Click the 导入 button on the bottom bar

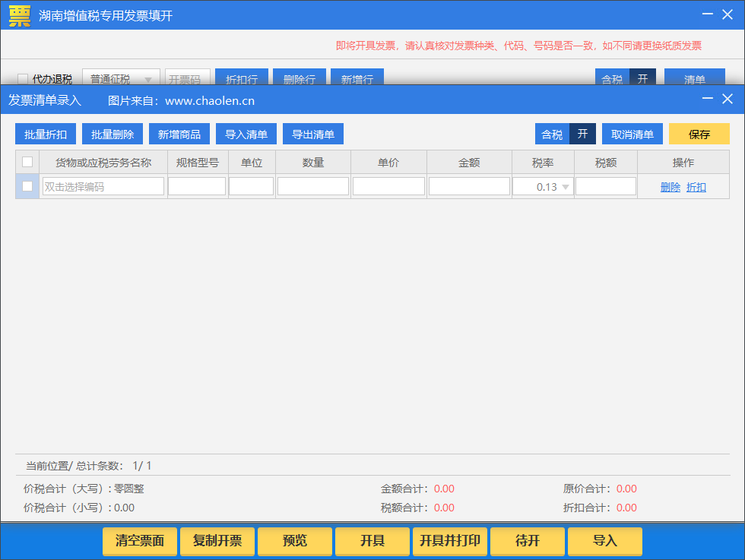[605, 540]
